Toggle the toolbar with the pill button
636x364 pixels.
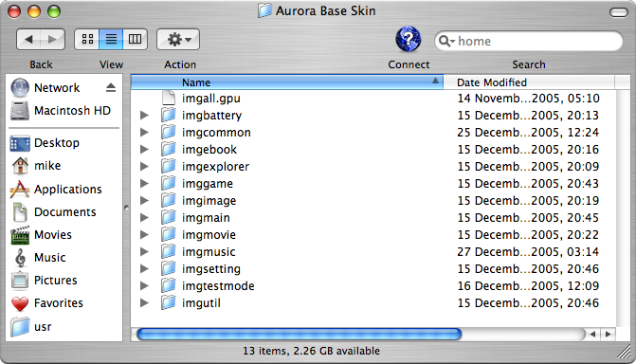click(619, 12)
